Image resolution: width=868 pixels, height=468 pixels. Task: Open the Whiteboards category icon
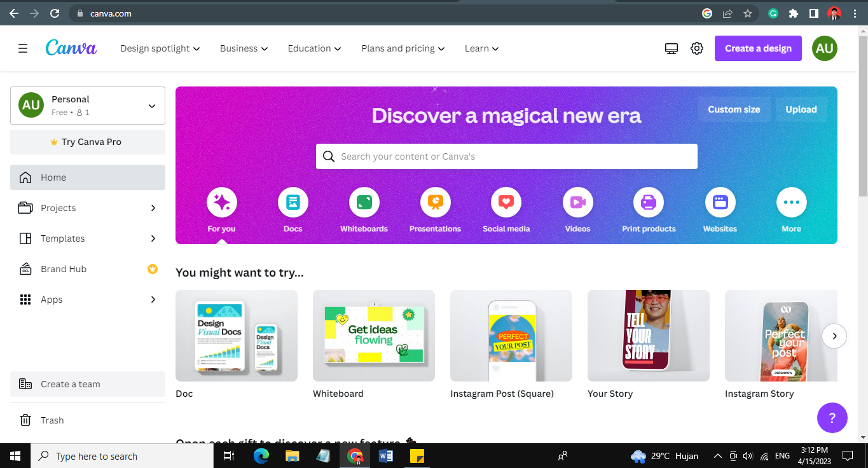364,202
